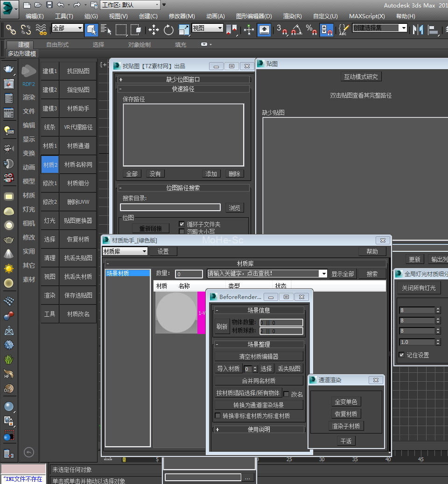Click the yellow sun light icon
The width and height of the screenshot is (448, 484).
(8, 269)
